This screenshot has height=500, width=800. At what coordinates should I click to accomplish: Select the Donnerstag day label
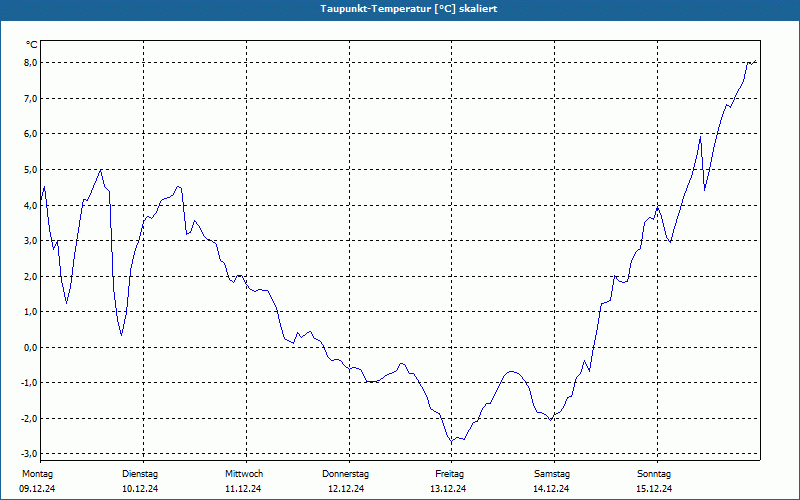pyautogui.click(x=346, y=474)
